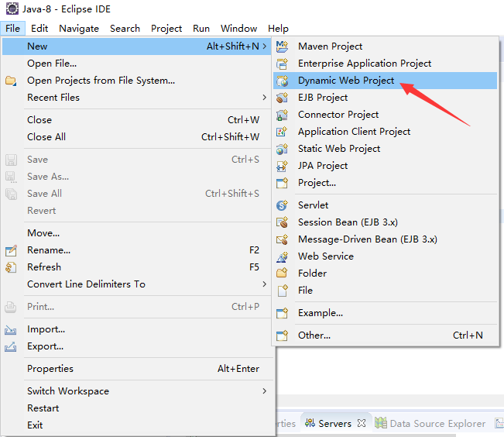Choose Other... with Ctrl+N shortcut

tap(385, 335)
